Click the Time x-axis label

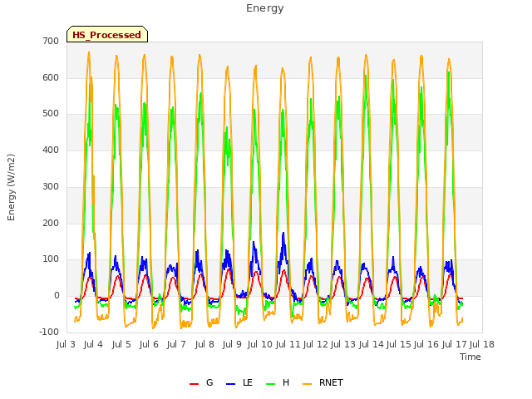(x=470, y=357)
